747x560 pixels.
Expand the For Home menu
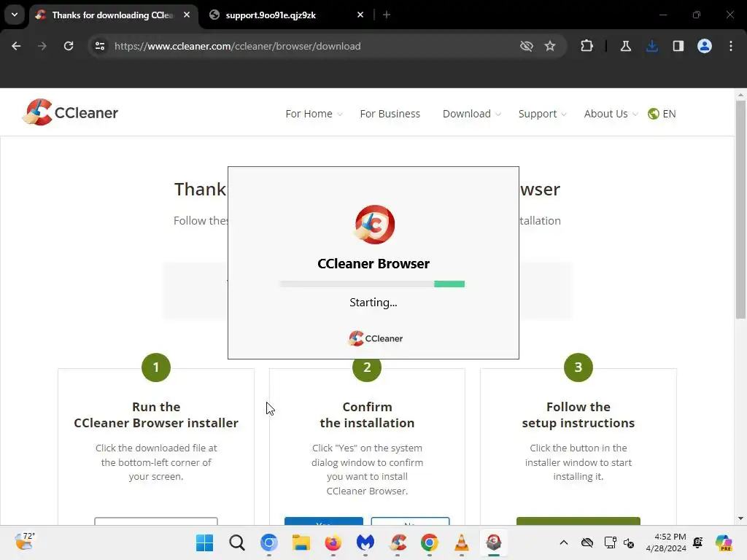[x=314, y=114]
